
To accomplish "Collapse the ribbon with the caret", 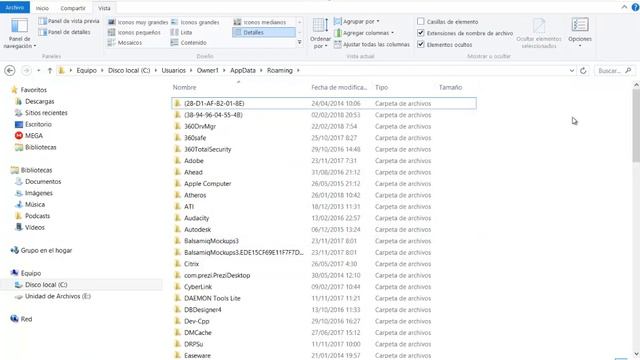I will [x=624, y=7].
